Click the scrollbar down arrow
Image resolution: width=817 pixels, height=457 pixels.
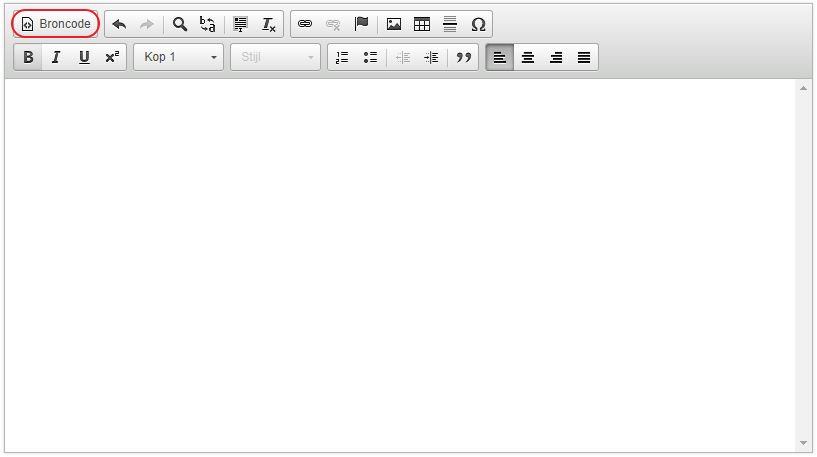(803, 443)
